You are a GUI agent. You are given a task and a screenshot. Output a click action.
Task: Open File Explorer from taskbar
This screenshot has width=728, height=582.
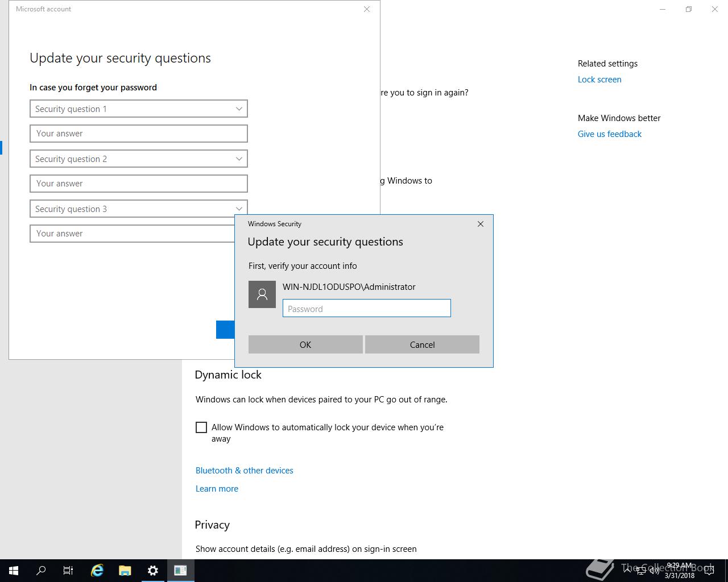(125, 571)
